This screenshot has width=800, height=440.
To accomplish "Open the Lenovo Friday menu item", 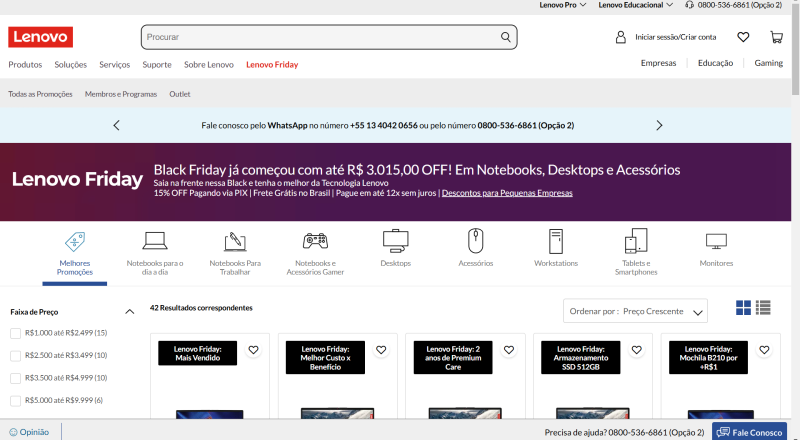I will tap(272, 64).
